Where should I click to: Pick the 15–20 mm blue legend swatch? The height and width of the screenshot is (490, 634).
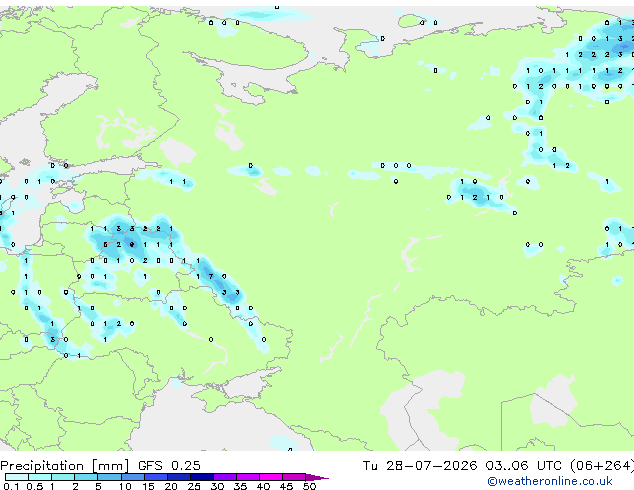156,477
